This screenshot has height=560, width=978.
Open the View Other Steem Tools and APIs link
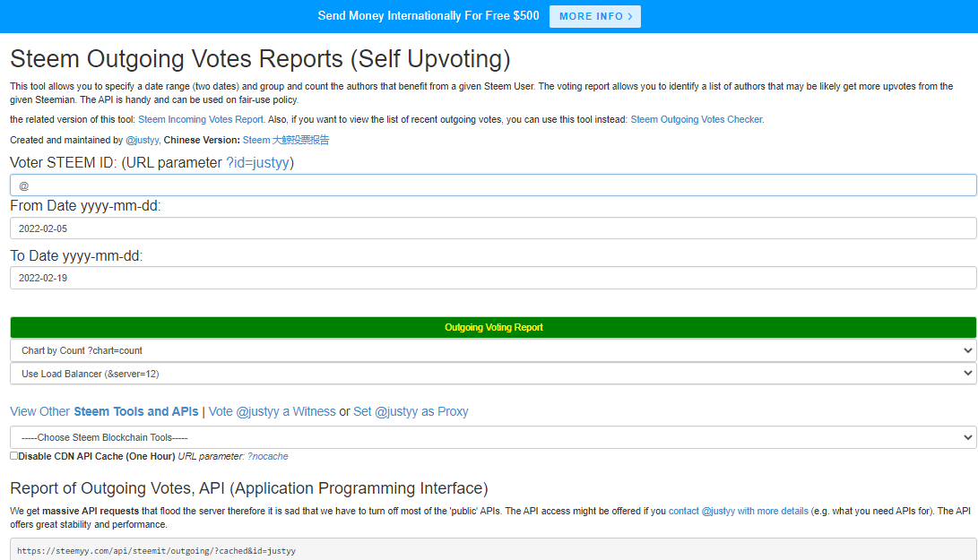point(104,411)
